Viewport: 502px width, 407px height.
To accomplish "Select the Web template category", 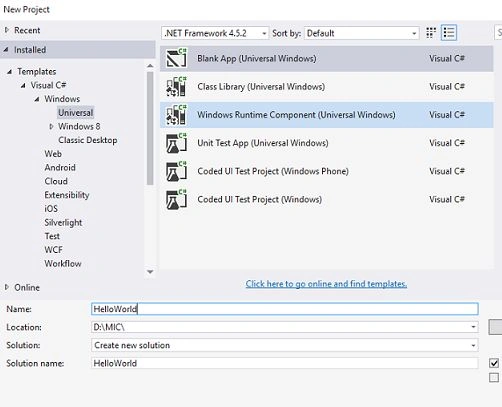I will point(53,154).
